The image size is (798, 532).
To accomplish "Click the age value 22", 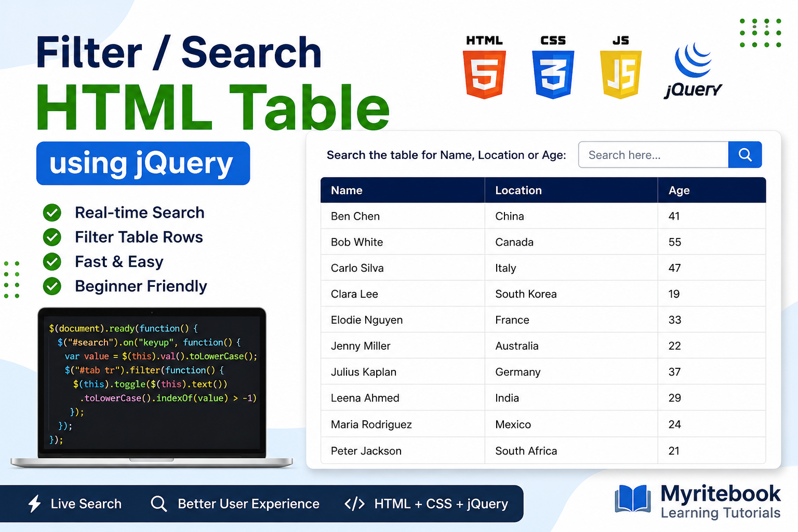I will click(674, 346).
